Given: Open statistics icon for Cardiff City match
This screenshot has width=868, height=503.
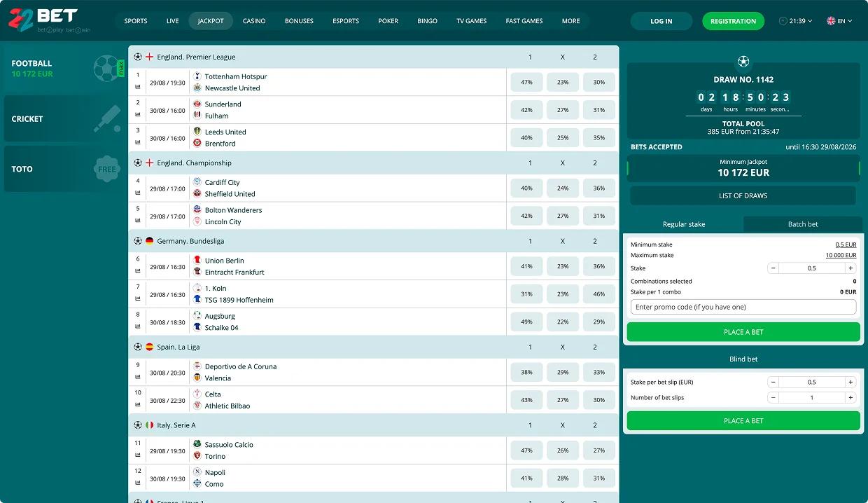Looking at the screenshot, I should (x=138, y=193).
